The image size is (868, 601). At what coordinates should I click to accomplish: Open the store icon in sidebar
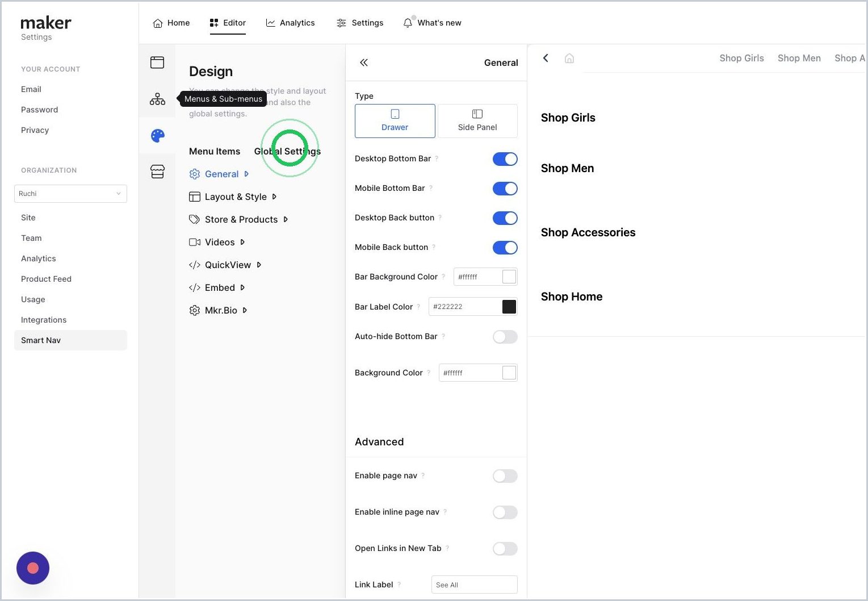click(x=157, y=172)
